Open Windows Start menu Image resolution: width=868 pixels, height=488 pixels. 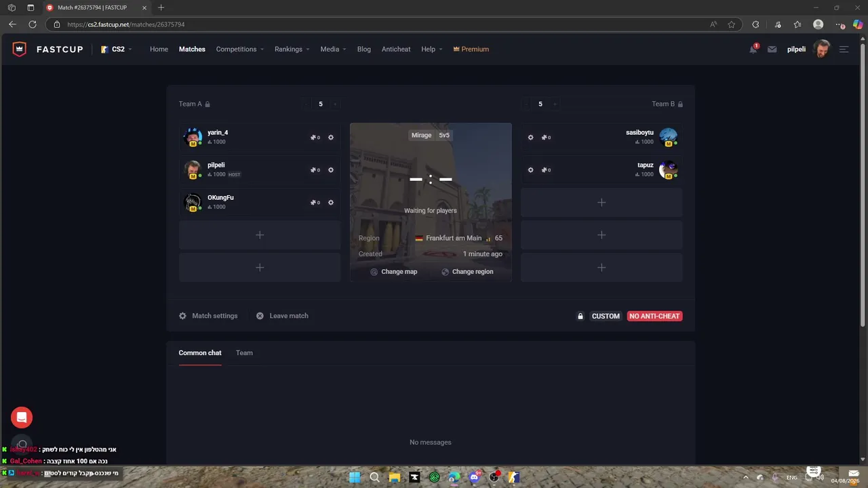[x=355, y=477]
